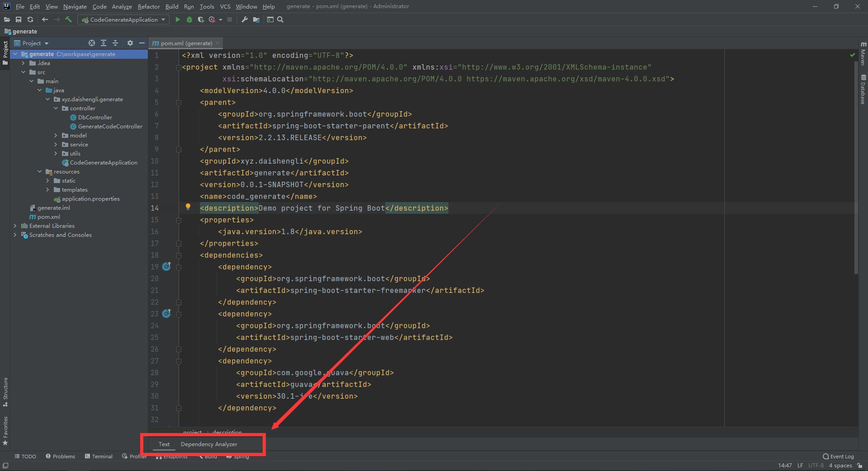Expand the utils package
The height and width of the screenshot is (471, 868).
[56, 153]
